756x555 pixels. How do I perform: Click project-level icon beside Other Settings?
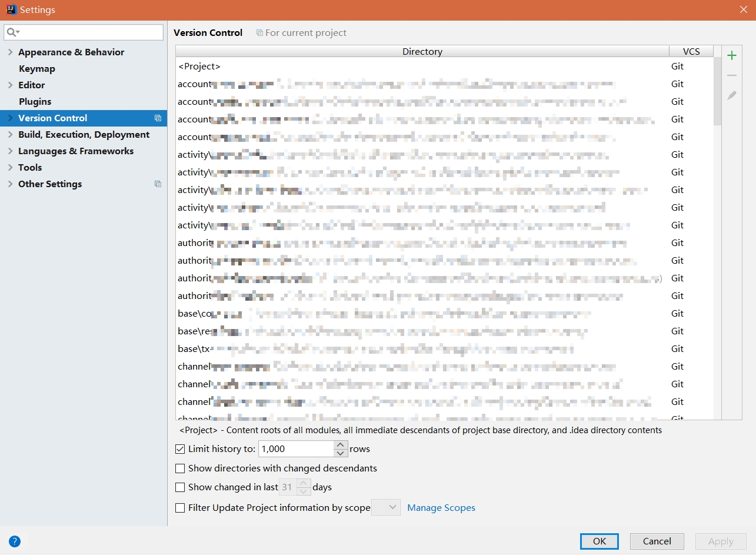tap(158, 184)
